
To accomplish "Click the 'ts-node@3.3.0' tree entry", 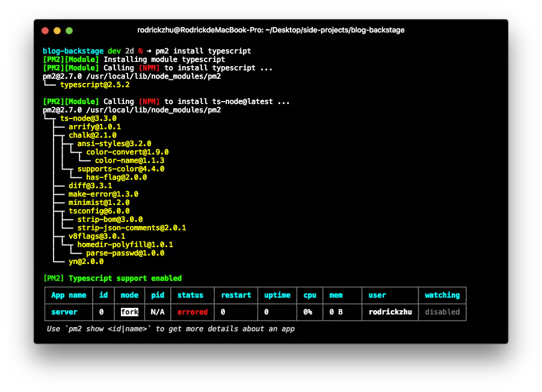I will tap(88, 118).
